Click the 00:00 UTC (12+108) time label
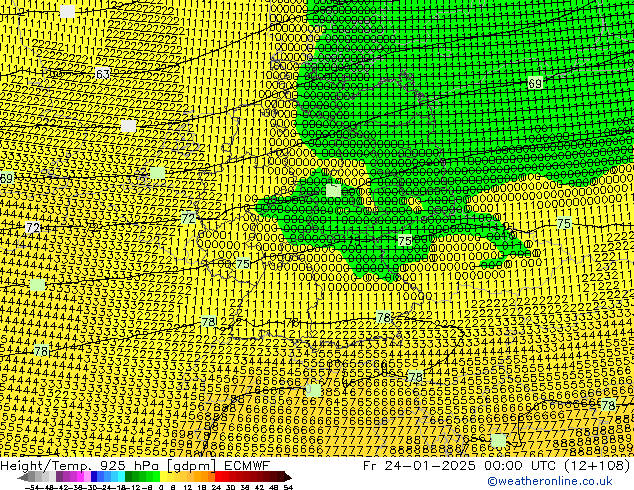 click(557, 465)
